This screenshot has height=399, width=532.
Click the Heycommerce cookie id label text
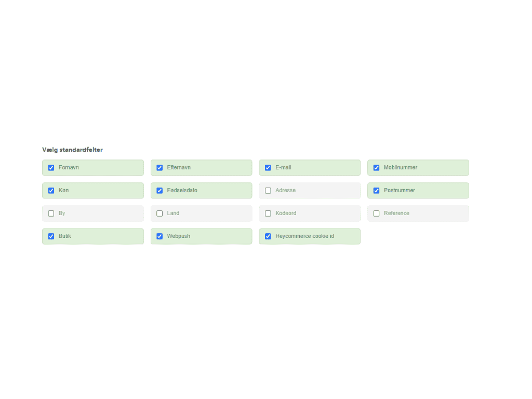coord(304,236)
